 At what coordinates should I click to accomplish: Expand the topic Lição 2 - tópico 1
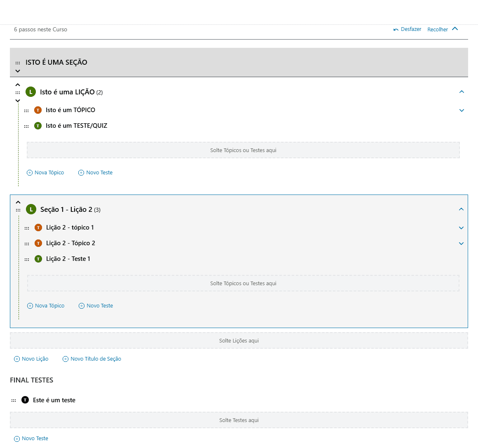point(461,228)
